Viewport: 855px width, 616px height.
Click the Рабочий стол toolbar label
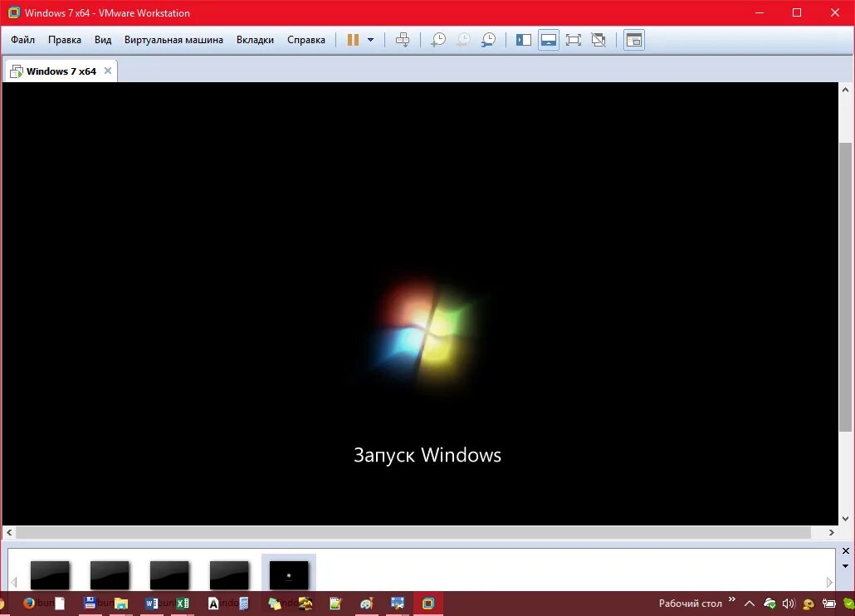tap(691, 604)
